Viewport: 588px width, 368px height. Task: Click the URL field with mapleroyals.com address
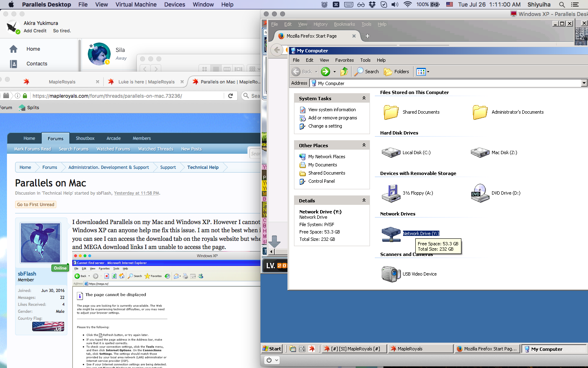(127, 96)
